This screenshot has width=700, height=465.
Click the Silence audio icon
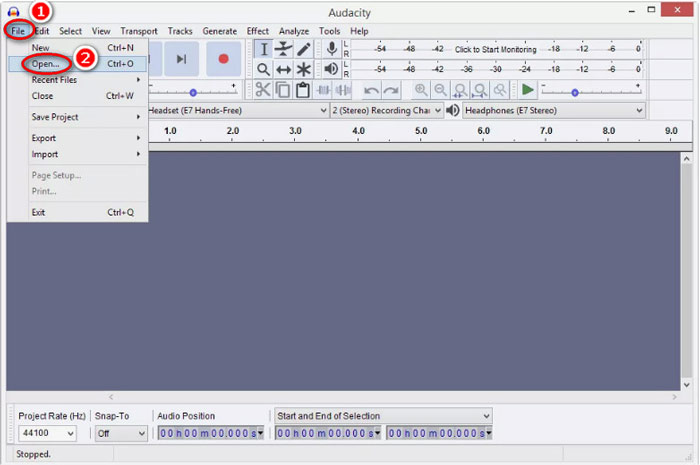(343, 90)
